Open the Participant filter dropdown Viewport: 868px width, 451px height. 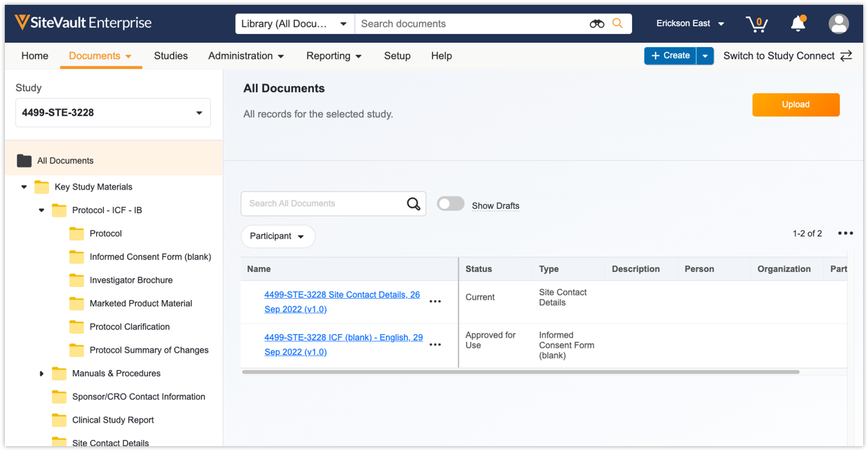pyautogui.click(x=277, y=237)
